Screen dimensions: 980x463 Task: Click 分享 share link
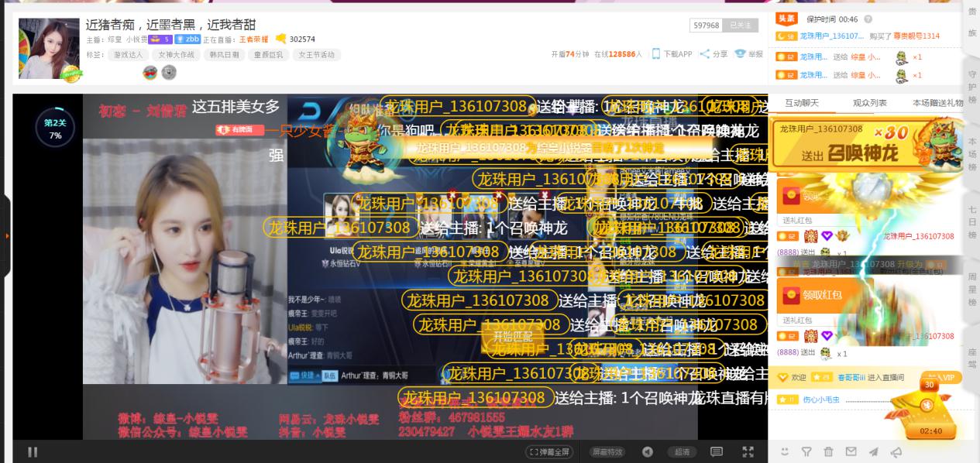click(714, 54)
